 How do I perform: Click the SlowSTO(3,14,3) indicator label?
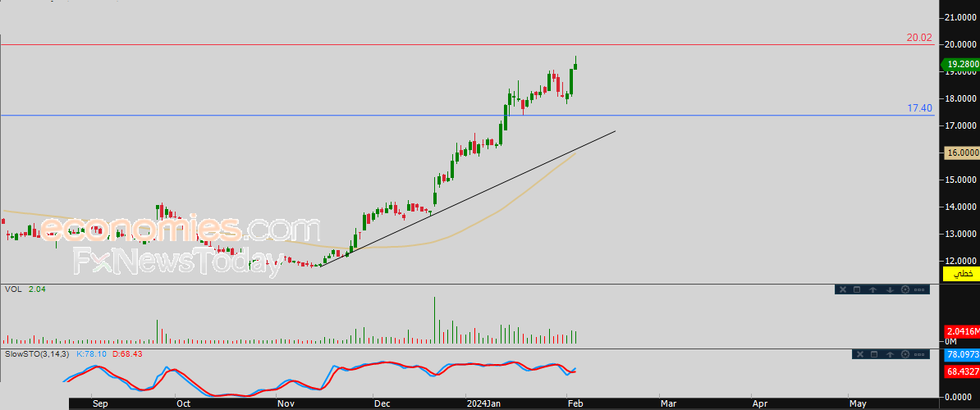coord(38,354)
